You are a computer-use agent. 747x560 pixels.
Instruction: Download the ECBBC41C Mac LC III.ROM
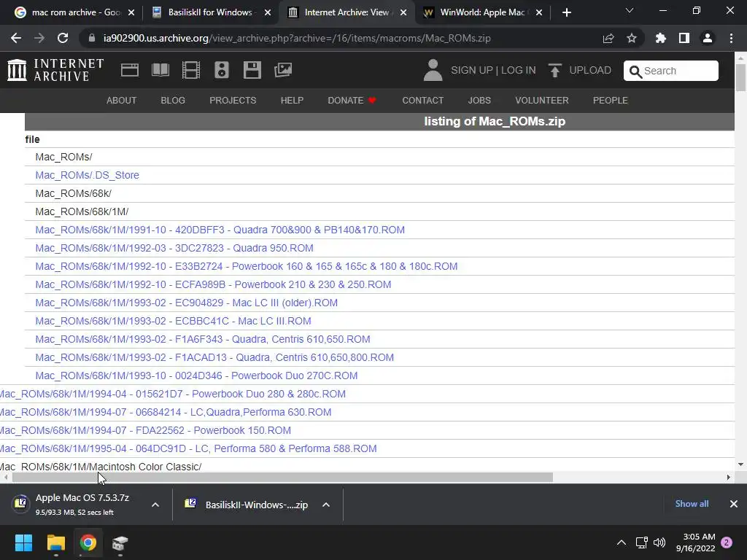174,321
